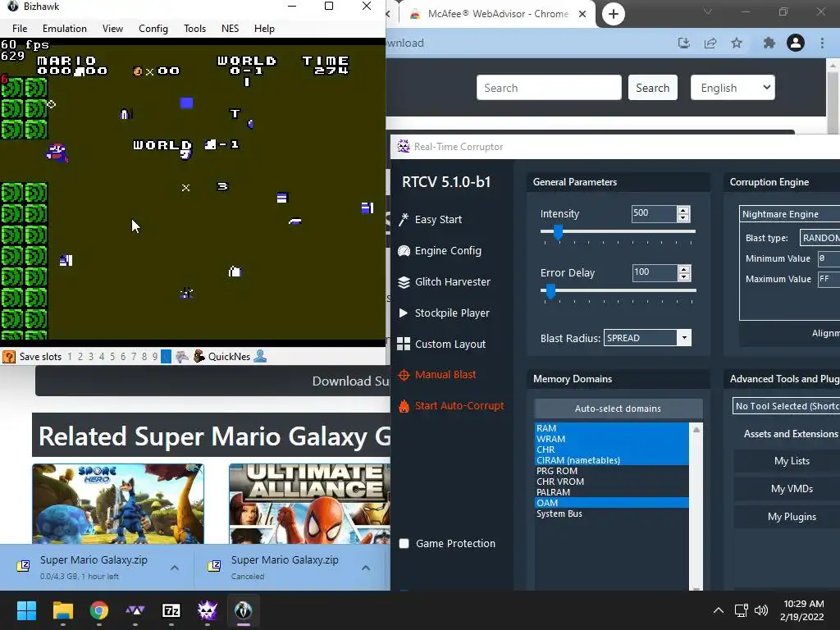The height and width of the screenshot is (630, 840).
Task: Open a new Chrome tab with plus button
Action: coord(614,14)
